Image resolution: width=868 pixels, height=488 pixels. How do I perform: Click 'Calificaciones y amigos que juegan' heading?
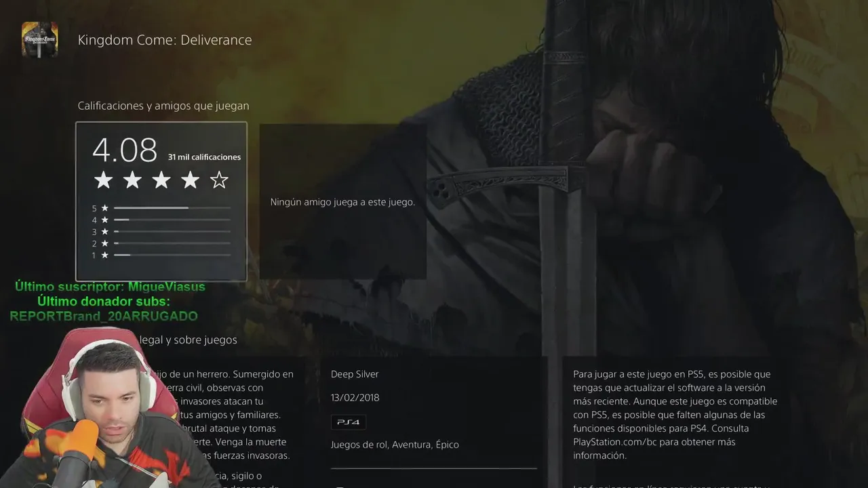163,106
